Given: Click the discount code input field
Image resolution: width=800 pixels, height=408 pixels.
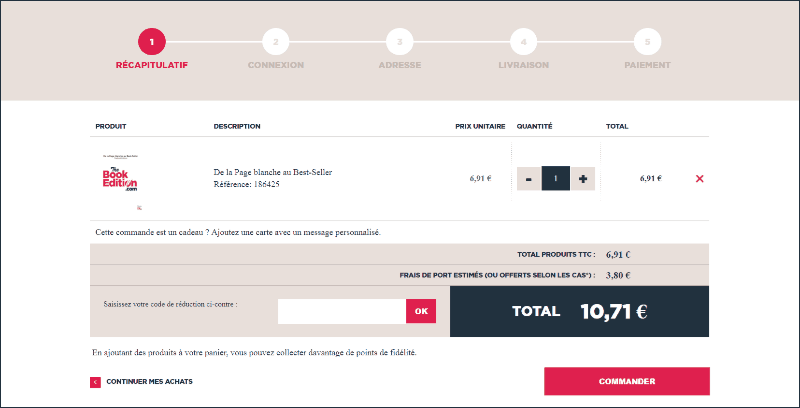Looking at the screenshot, I should coord(342,311).
